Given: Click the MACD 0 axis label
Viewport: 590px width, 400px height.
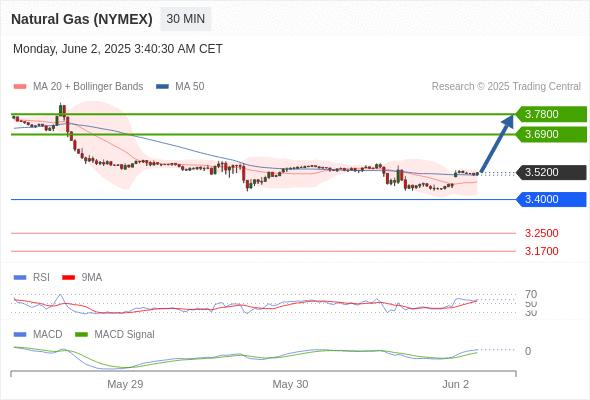Looking at the screenshot, I should [x=528, y=351].
